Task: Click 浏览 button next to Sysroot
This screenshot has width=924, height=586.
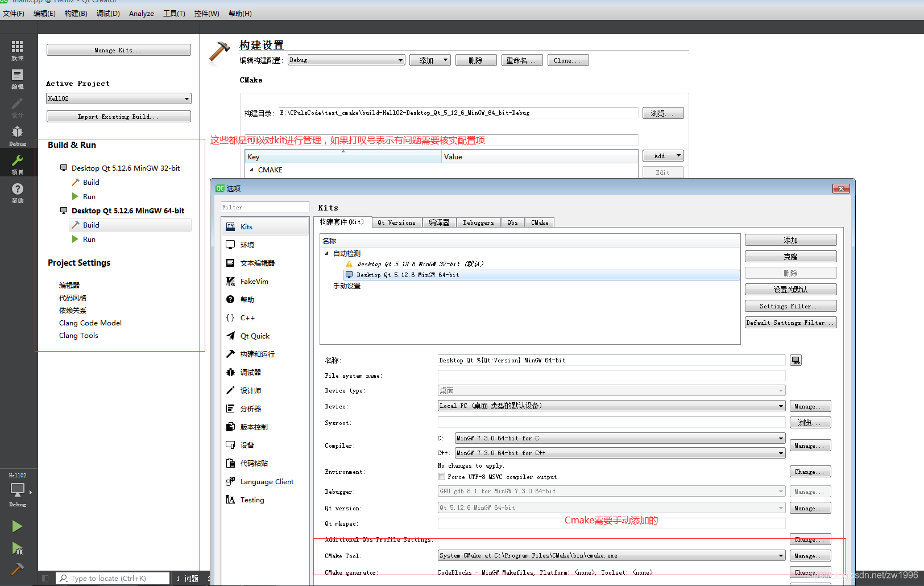Action: click(810, 422)
